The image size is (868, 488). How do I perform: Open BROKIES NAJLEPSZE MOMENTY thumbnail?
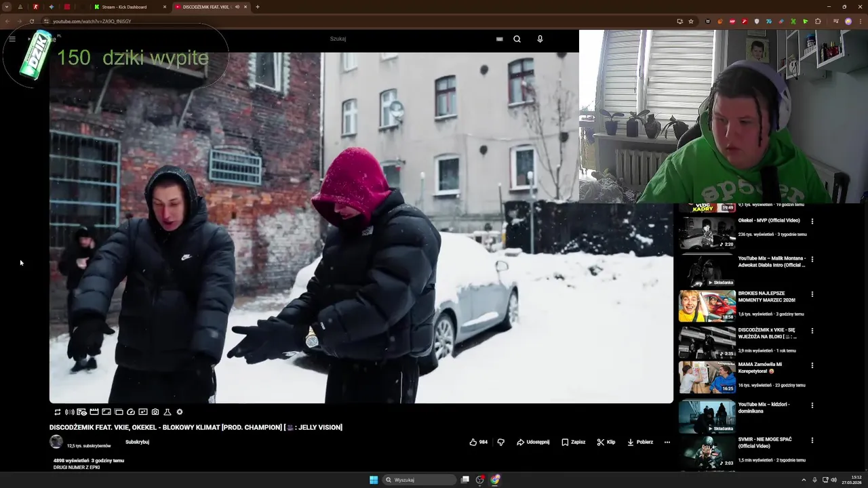point(707,306)
